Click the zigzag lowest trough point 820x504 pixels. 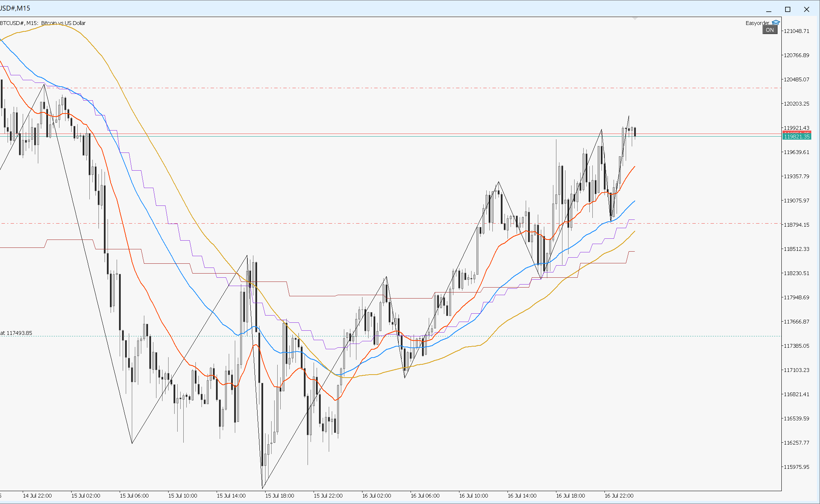point(262,488)
